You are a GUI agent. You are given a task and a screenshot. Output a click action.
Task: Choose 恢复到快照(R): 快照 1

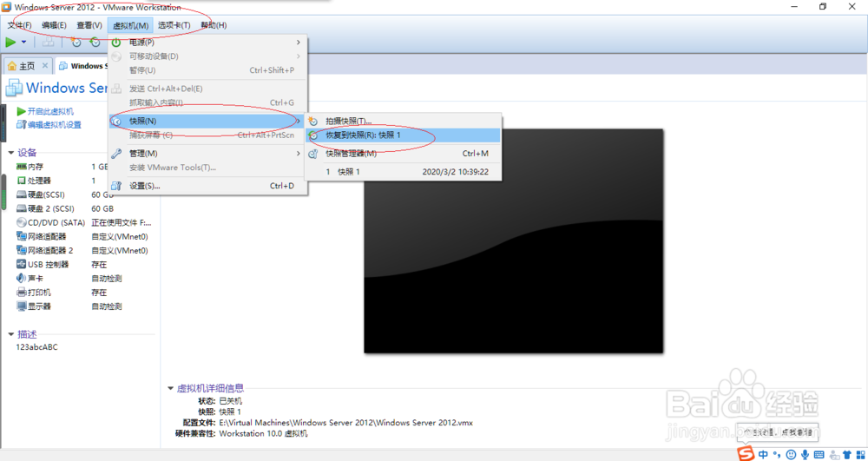pyautogui.click(x=403, y=135)
